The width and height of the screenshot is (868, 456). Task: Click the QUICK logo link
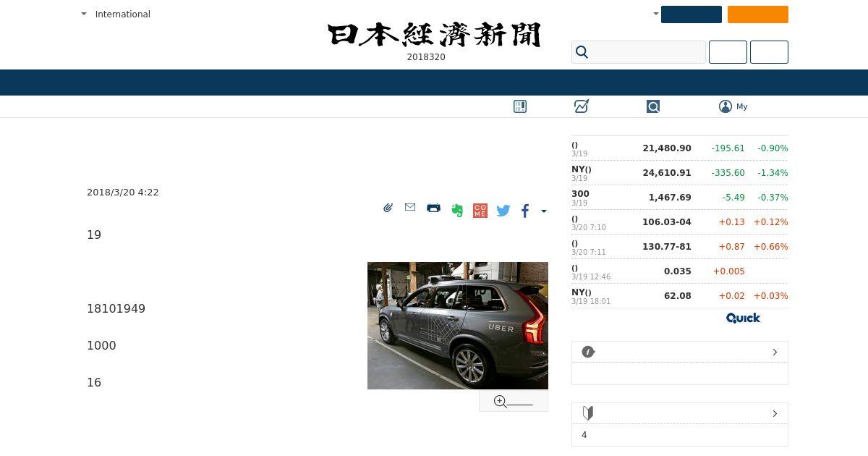pyautogui.click(x=743, y=318)
